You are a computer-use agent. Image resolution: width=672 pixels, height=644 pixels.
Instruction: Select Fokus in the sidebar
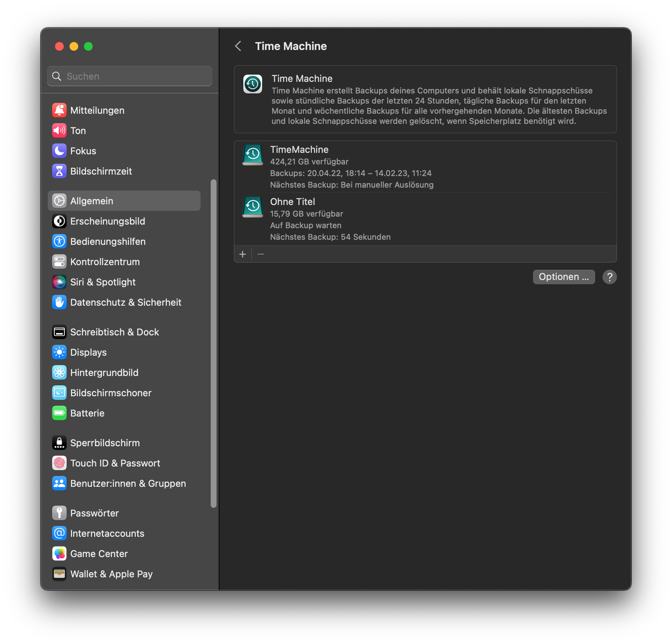click(124, 151)
